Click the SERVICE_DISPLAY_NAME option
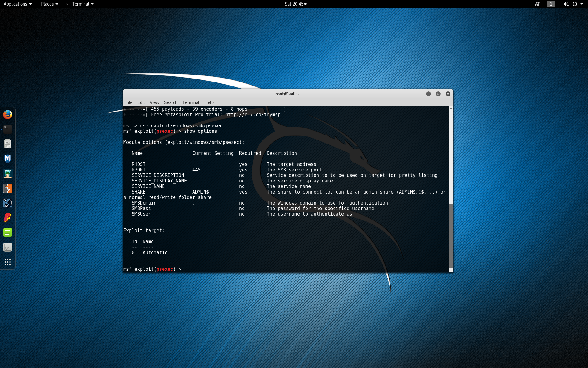 [x=159, y=181]
